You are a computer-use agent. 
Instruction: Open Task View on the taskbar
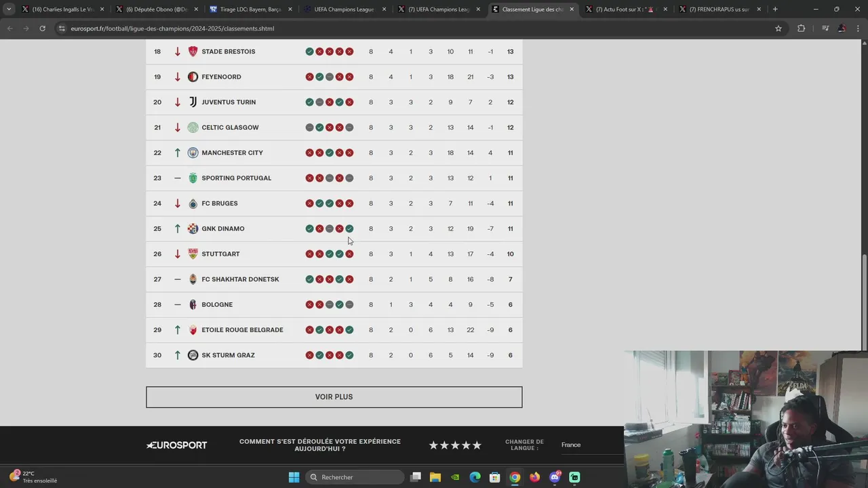(x=416, y=477)
